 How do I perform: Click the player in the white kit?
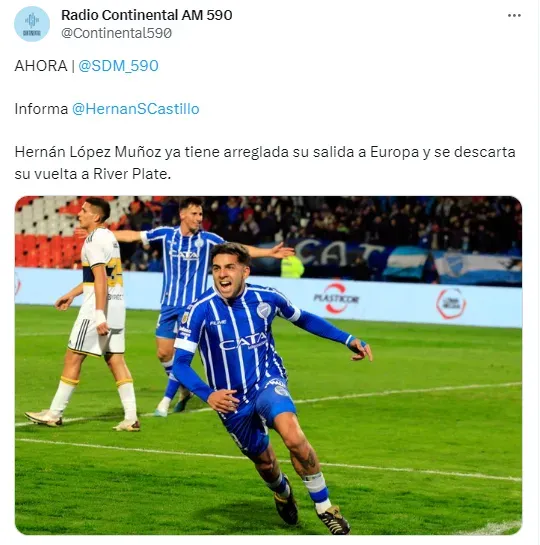pyautogui.click(x=91, y=314)
